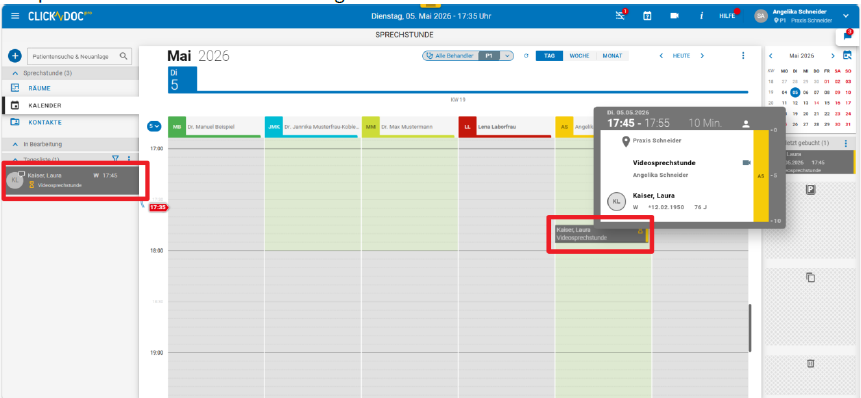Open Kaiser, Laura Videosprechstunde calendar appointment

tap(601, 234)
